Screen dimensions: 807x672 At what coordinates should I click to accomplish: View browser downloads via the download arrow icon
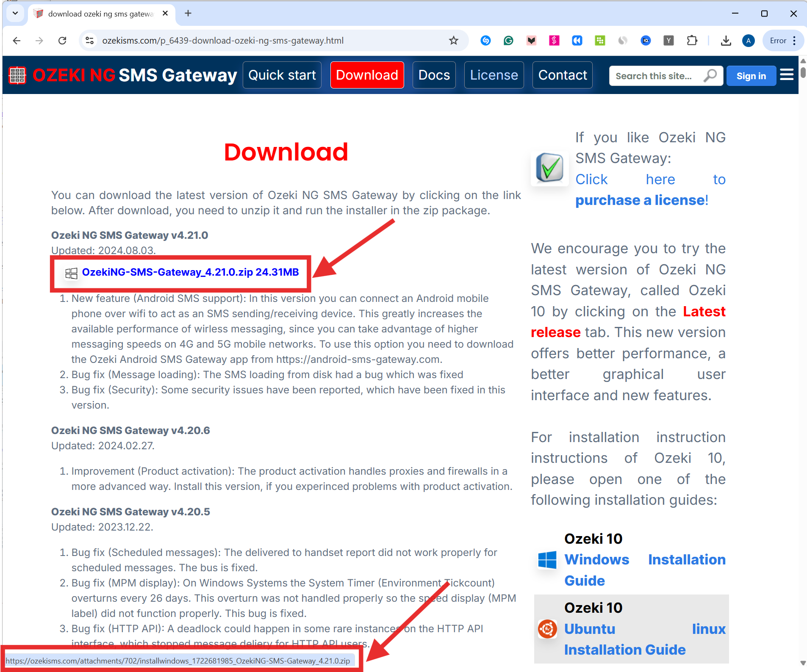coord(726,40)
